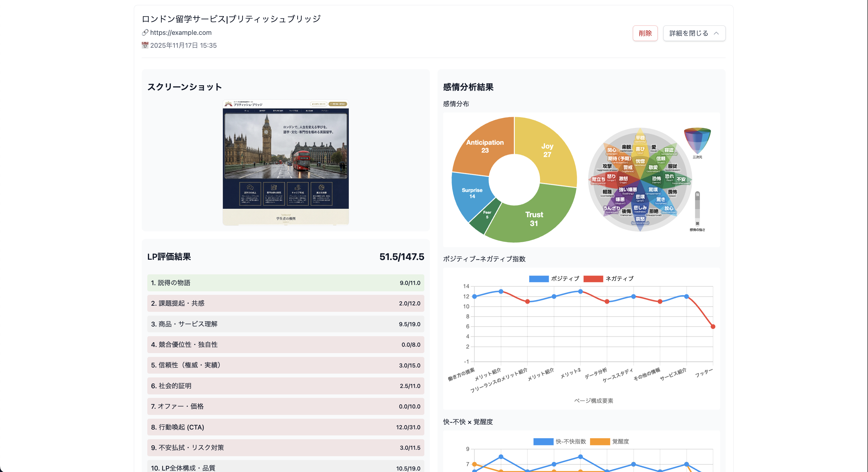Select the 4. 競合優位性・独自性 row
The height and width of the screenshot is (472, 868).
pyautogui.click(x=286, y=344)
